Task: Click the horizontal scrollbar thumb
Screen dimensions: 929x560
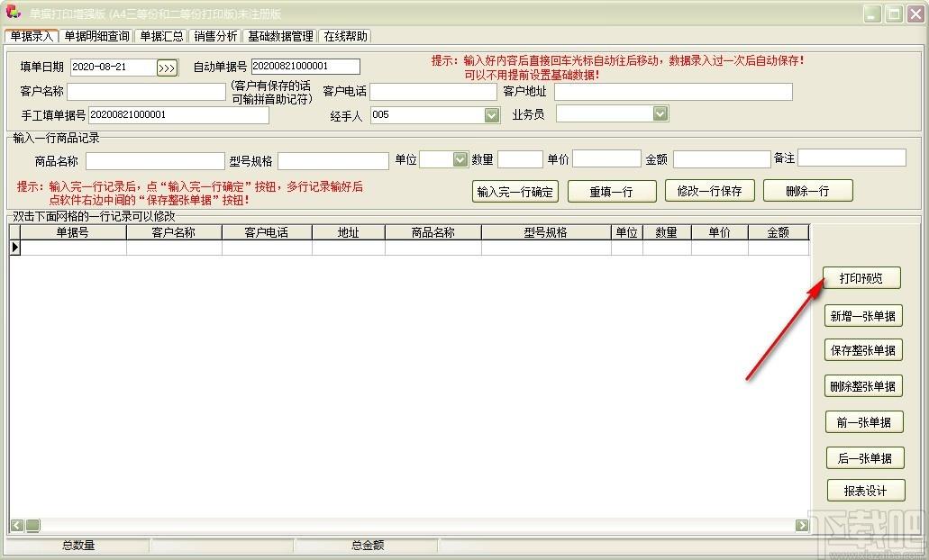Action: coord(32,525)
